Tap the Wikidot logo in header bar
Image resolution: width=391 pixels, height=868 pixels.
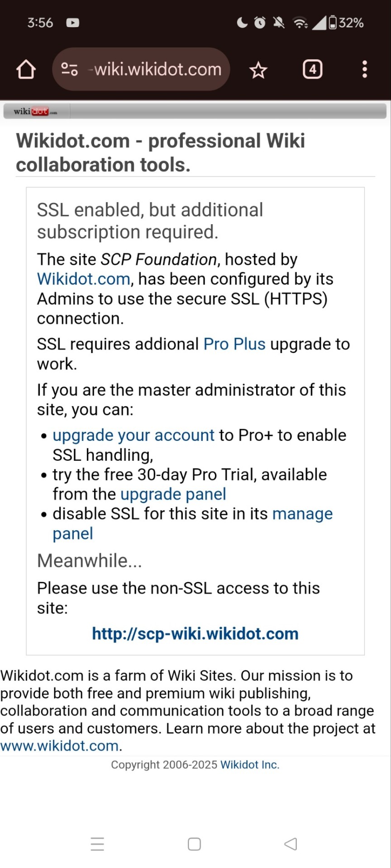click(35, 111)
